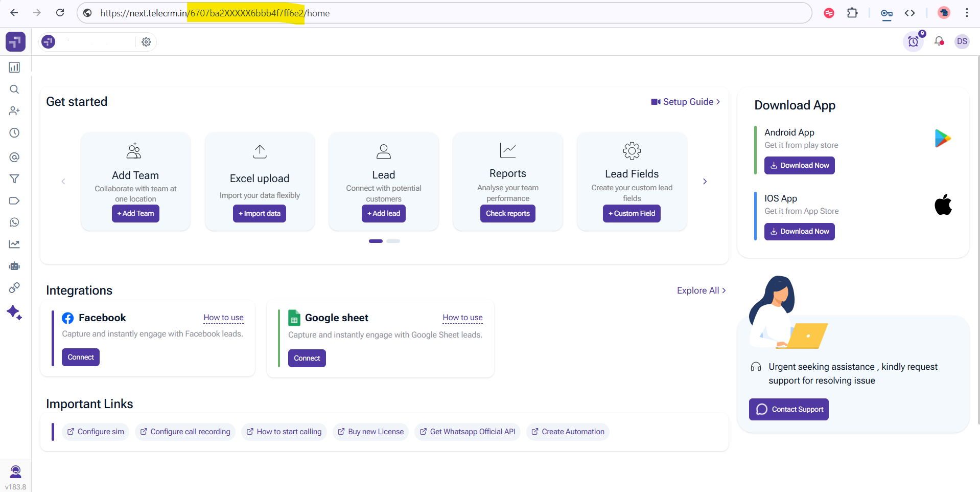Show next Get started cards with right chevron
This screenshot has height=492, width=980.
pyautogui.click(x=705, y=182)
